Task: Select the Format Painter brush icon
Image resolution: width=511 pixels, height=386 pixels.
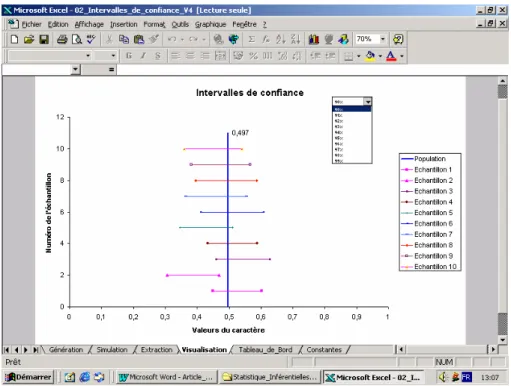Action: pyautogui.click(x=154, y=39)
